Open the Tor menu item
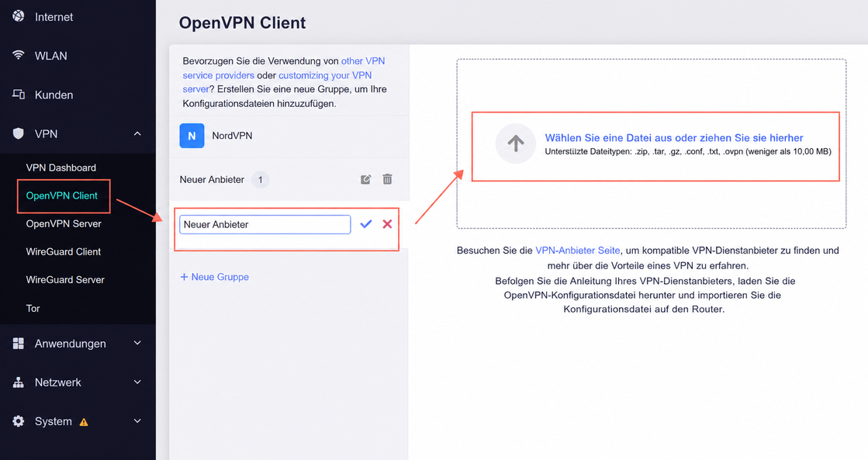 coord(33,308)
